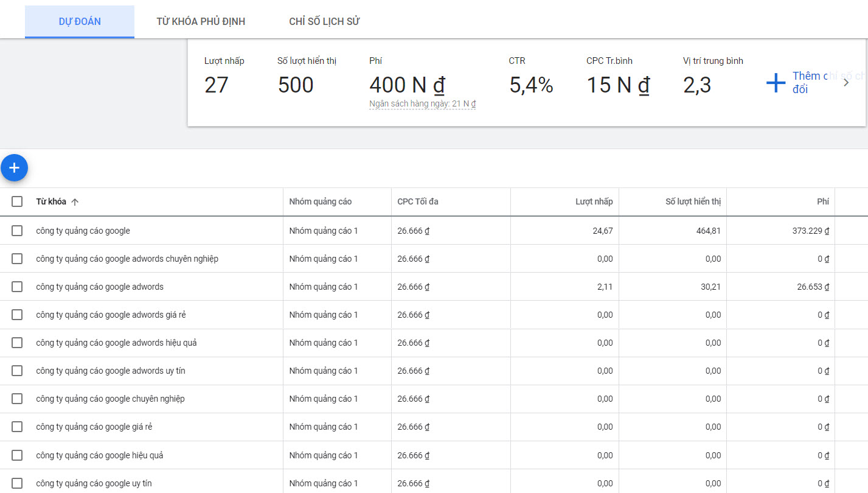Open the Chỉ số lịch sử tab

324,22
